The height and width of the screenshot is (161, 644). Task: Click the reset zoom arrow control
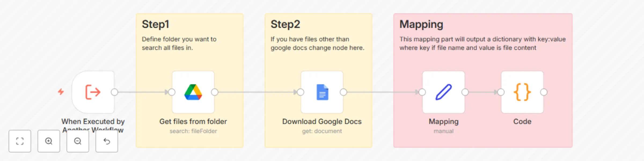point(107,141)
